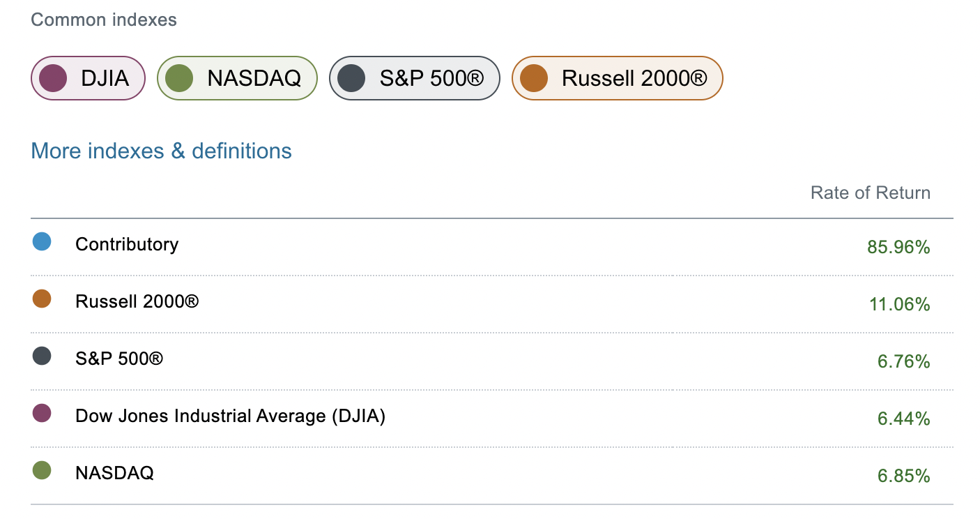980x519 pixels.
Task: Click the Rate of Return column header
Action: click(x=871, y=193)
